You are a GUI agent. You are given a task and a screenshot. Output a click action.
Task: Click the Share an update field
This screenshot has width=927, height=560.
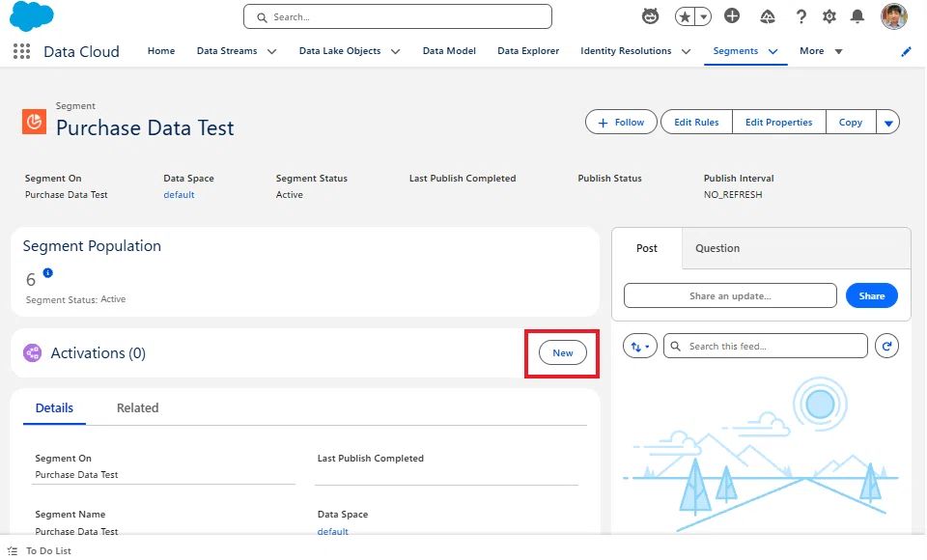730,295
